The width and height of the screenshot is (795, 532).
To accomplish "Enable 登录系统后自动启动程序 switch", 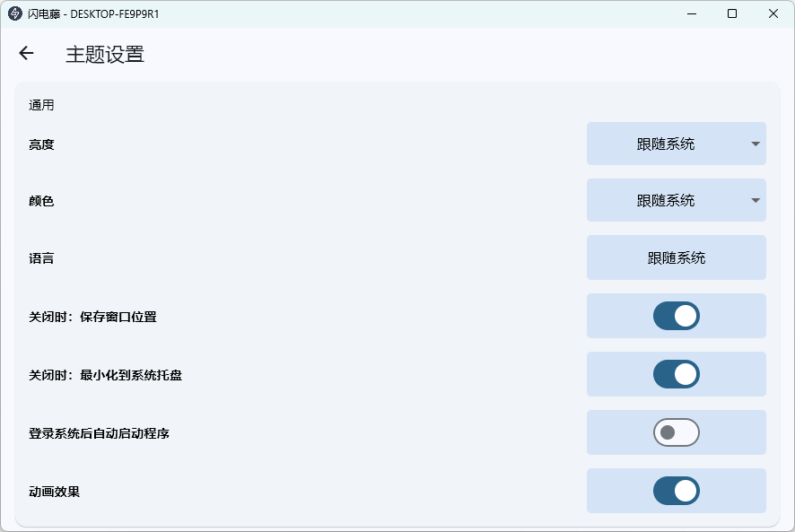I will 676,432.
